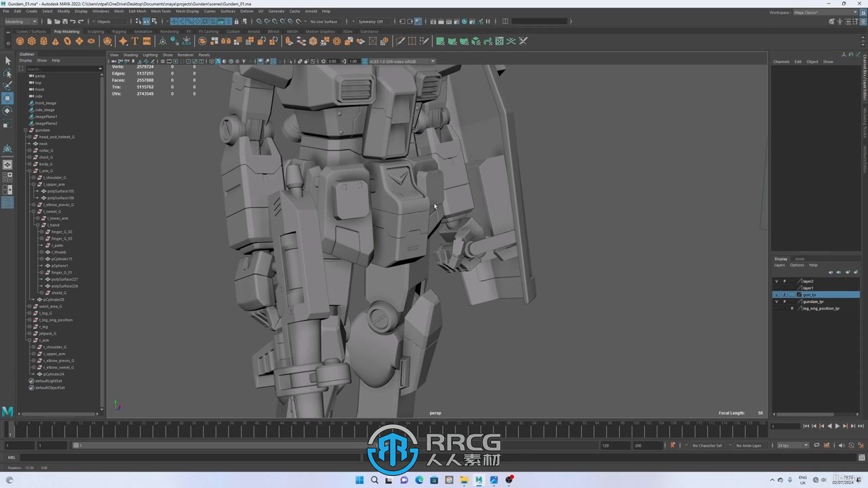Choose the Paint Selection tool in toolbox

click(x=7, y=85)
